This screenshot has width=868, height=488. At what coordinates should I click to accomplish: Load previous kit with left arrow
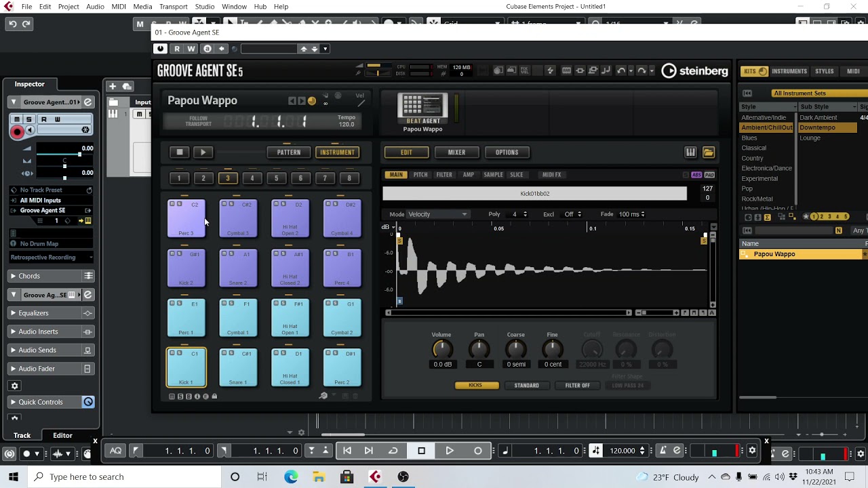point(292,101)
